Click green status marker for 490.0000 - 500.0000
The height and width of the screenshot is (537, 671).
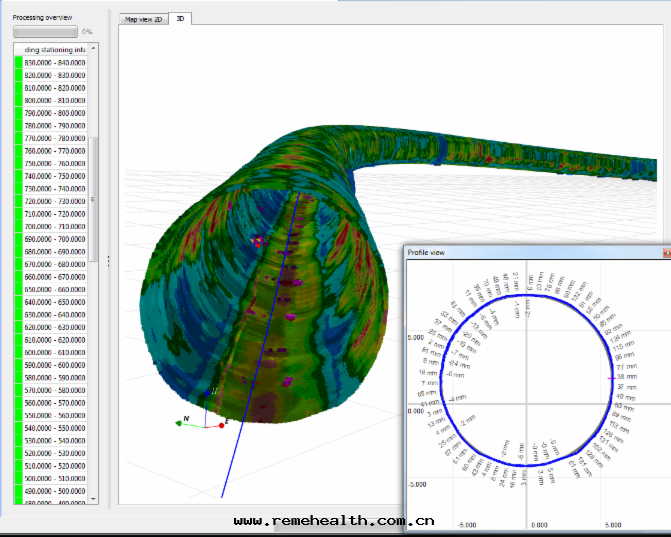[x=18, y=491]
